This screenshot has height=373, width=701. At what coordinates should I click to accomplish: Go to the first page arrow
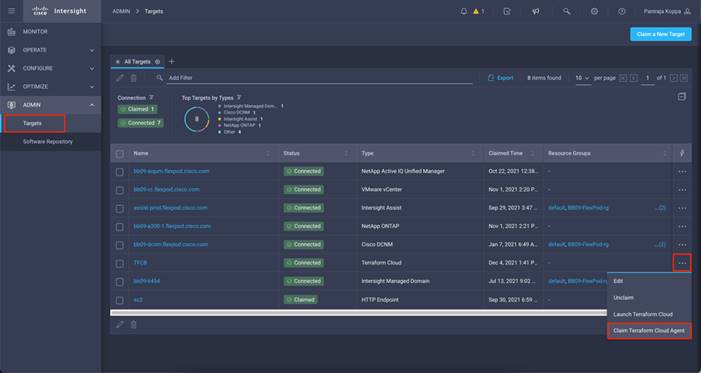tap(623, 78)
